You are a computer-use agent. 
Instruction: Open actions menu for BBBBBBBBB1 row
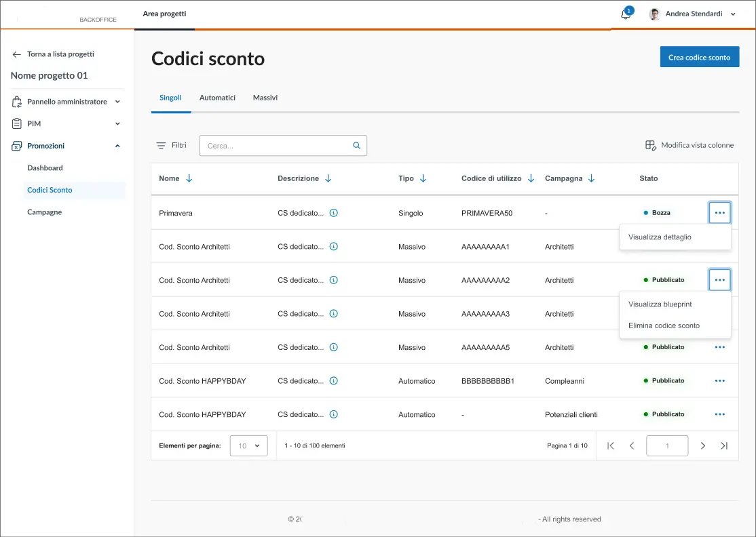pyautogui.click(x=719, y=381)
